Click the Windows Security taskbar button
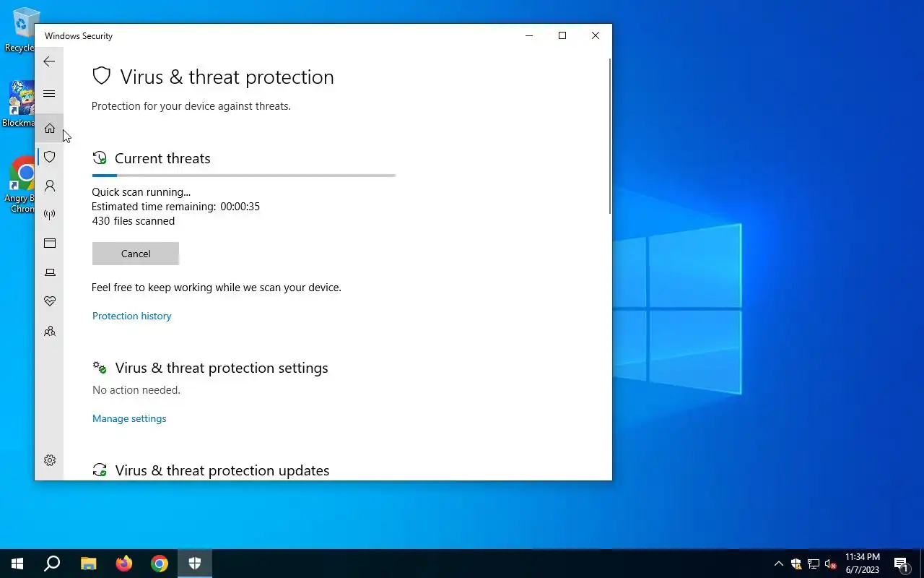This screenshot has height=578, width=924. (195, 564)
